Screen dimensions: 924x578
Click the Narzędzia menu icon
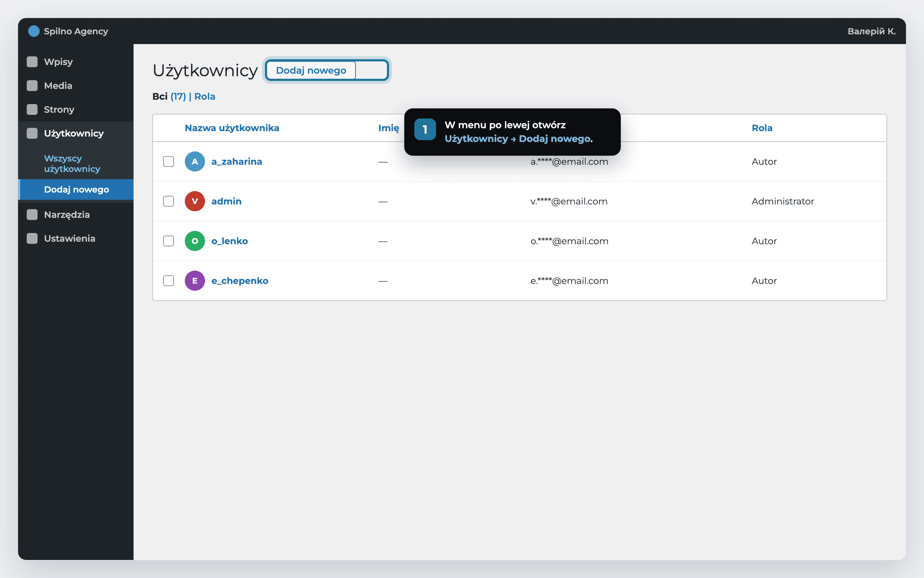pyautogui.click(x=32, y=215)
